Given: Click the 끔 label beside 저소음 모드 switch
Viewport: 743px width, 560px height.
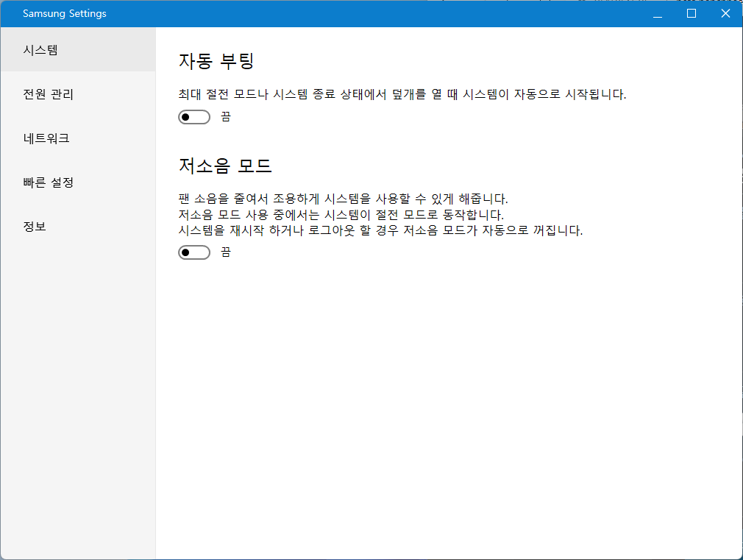Looking at the screenshot, I should [x=225, y=252].
